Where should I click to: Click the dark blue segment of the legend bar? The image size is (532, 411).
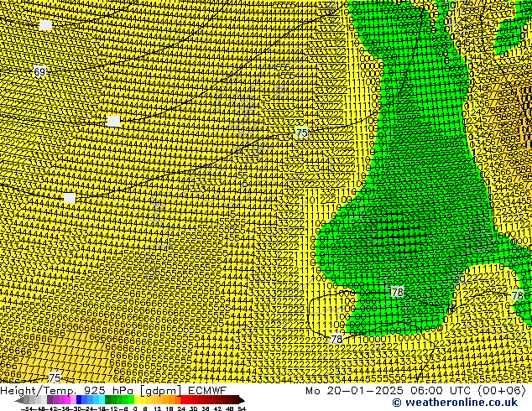(x=79, y=400)
